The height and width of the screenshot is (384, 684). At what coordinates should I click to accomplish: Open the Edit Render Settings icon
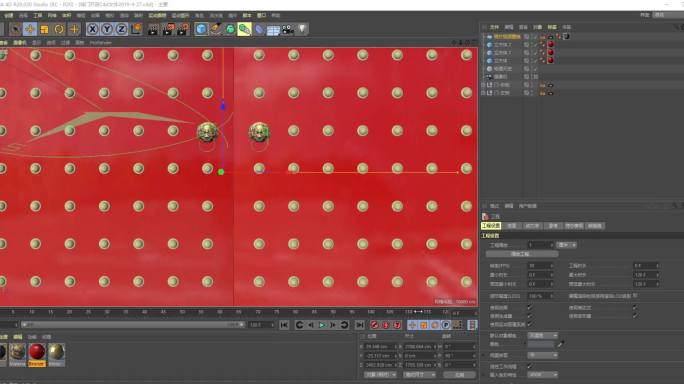(x=182, y=29)
